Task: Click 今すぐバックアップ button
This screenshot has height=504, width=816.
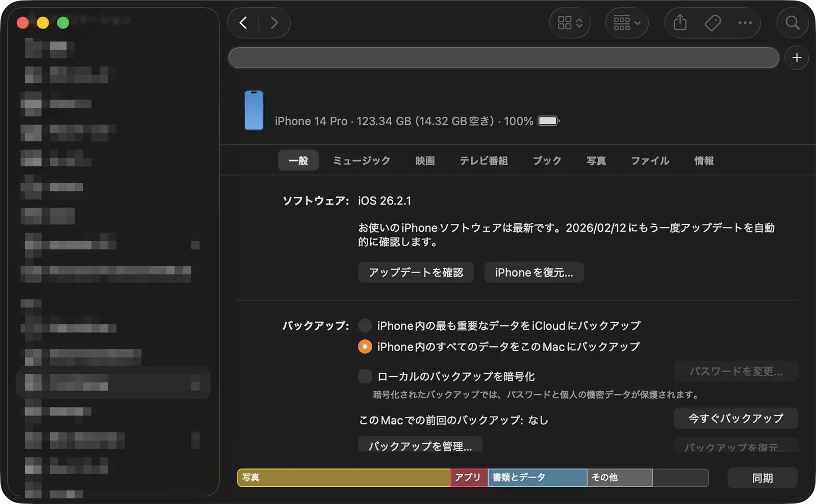Action: coord(735,418)
